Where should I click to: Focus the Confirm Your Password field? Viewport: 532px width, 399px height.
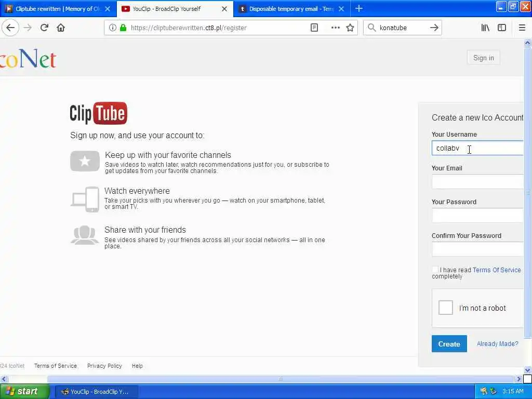point(477,249)
